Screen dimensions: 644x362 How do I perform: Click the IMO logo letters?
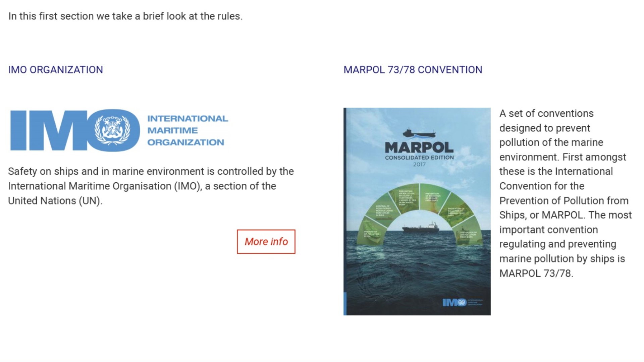(x=75, y=130)
